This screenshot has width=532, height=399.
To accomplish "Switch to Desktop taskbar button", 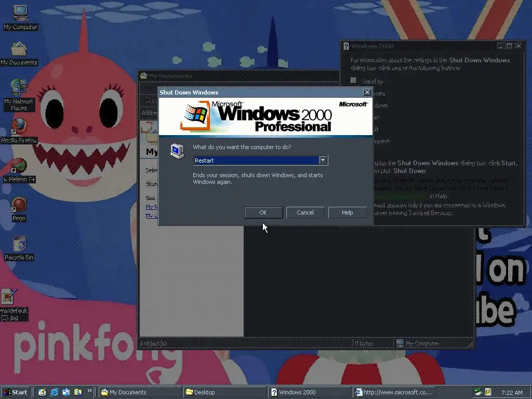I will pos(224,392).
